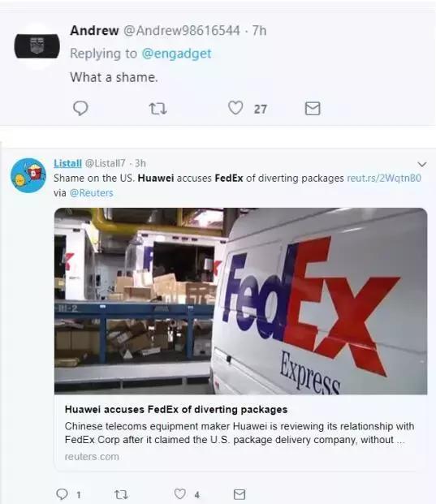Visit the reuters.com source label
The width and height of the screenshot is (436, 504).
[92, 457]
